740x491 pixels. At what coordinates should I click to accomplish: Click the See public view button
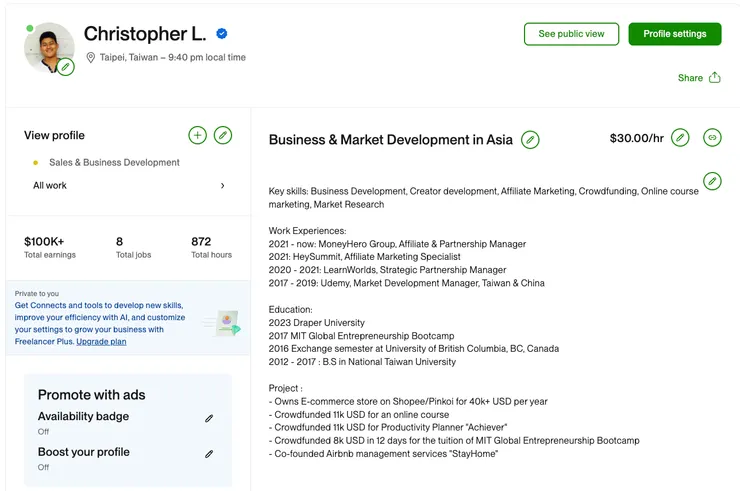[x=571, y=34]
